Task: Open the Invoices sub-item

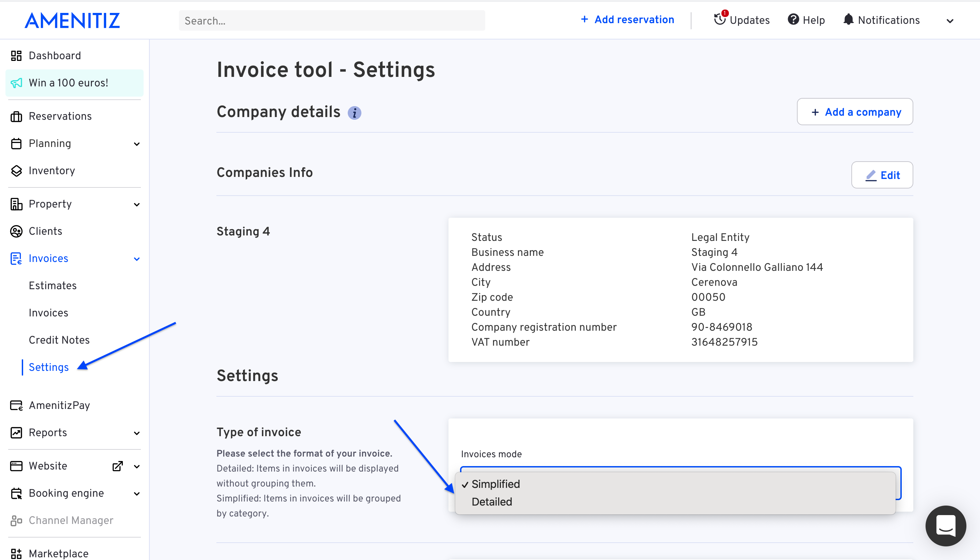Action: [48, 313]
